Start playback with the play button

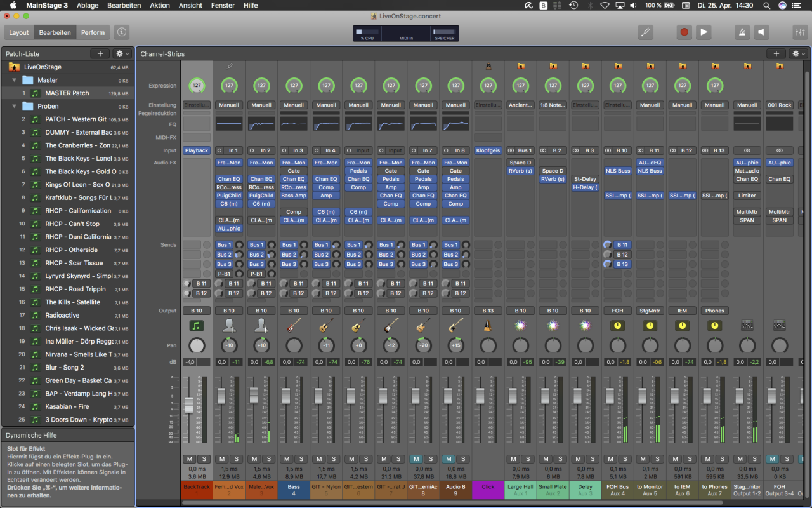704,32
